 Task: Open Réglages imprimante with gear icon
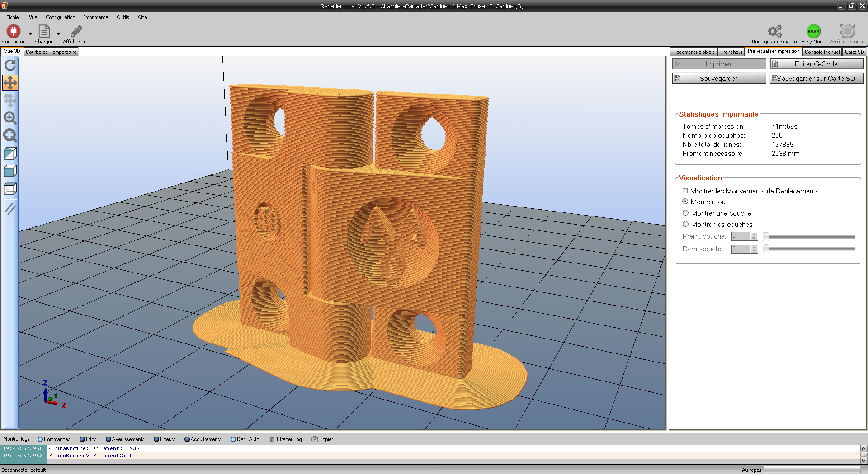coord(774,32)
